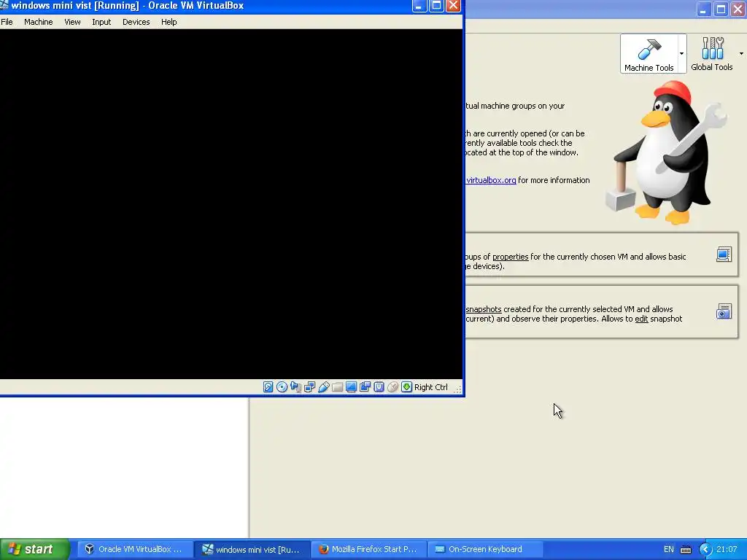This screenshot has height=560, width=747.
Task: Switch to On-Screen Keyboard taskbar button
Action: point(485,549)
